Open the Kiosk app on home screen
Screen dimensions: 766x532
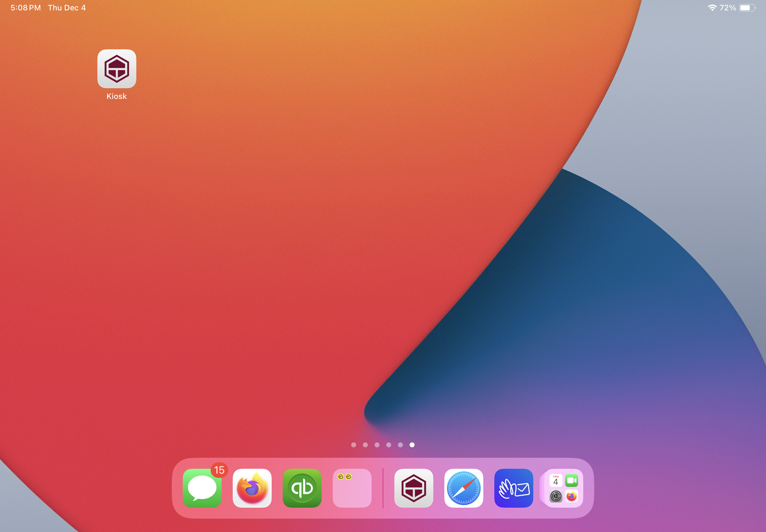[117, 69]
